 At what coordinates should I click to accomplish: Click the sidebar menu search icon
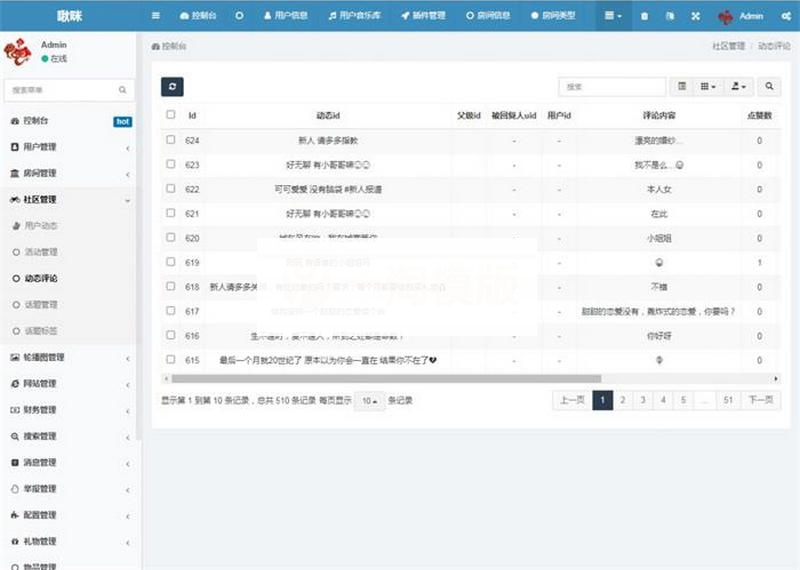(x=123, y=90)
